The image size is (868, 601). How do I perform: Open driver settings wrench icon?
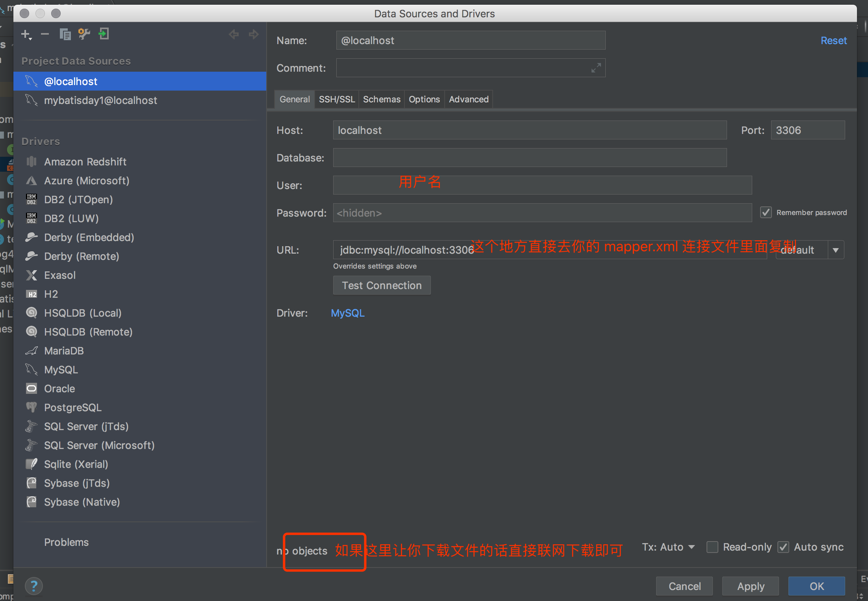(84, 34)
